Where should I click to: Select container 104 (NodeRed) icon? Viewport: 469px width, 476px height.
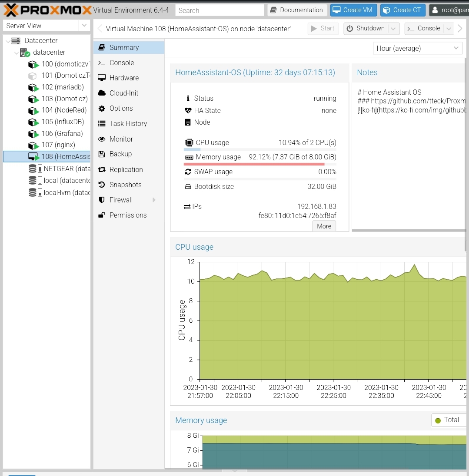(x=33, y=110)
